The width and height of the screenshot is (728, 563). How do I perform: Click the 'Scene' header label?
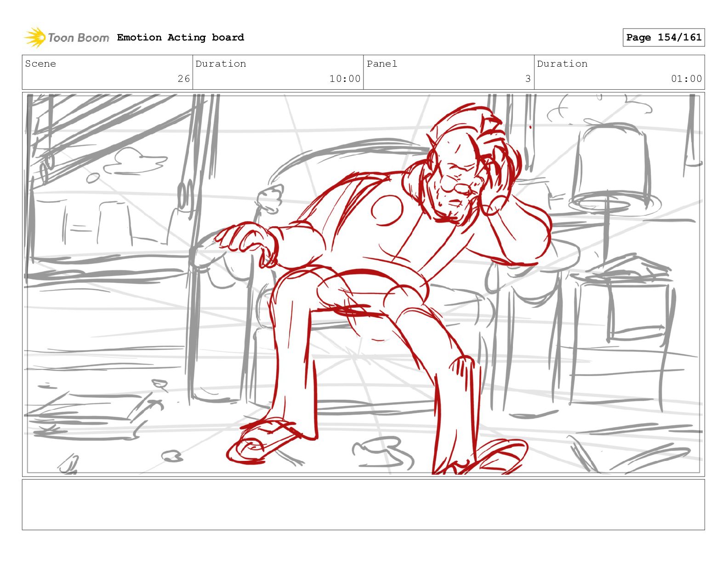coord(40,63)
